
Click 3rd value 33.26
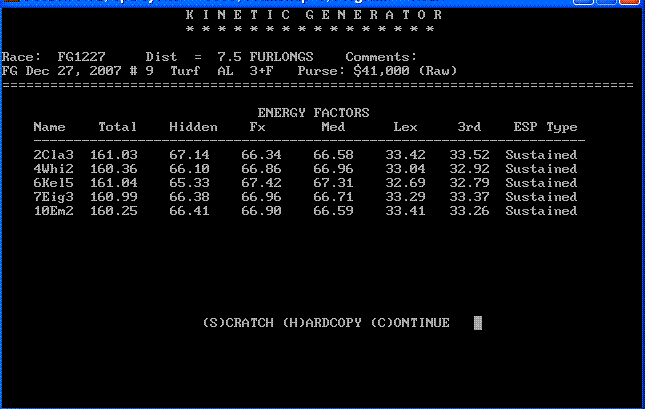469,211
